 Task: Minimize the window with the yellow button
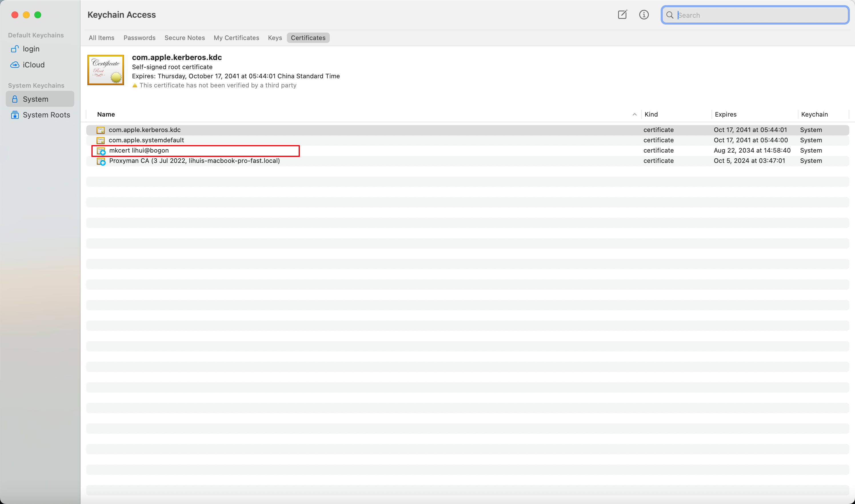pyautogui.click(x=26, y=15)
